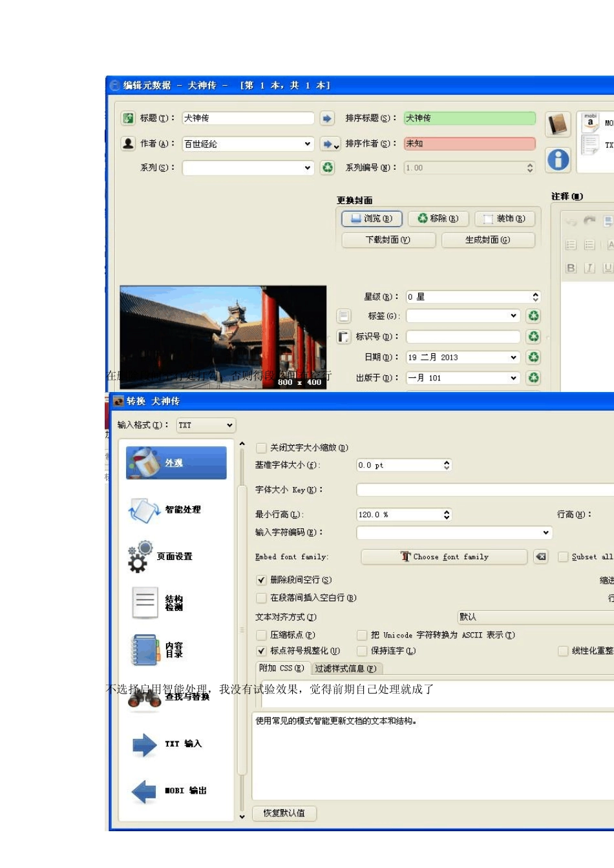Uncheck 删除段间空行 option
Viewport: 614px width, 868px height.
tap(261, 580)
